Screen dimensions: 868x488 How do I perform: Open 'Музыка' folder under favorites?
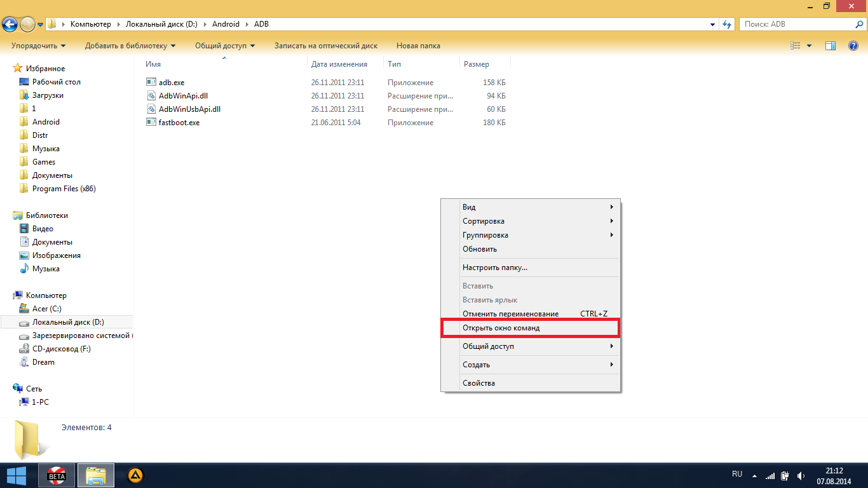click(x=46, y=148)
